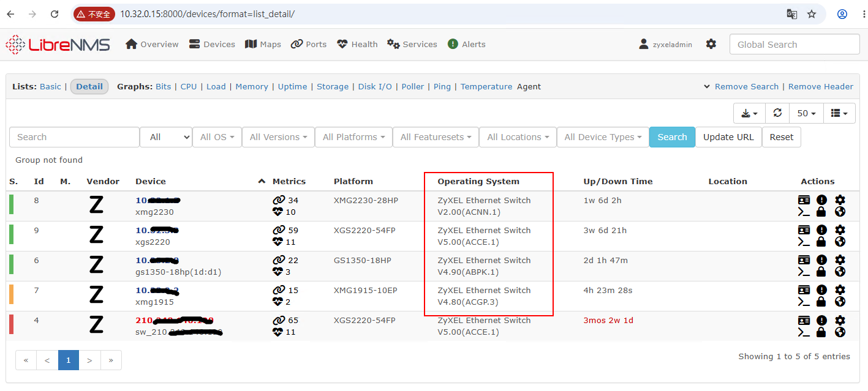Viewport: 868px width, 391px height.
Task: Click the lock HTTPS icon for xmg2230
Action: tap(821, 212)
